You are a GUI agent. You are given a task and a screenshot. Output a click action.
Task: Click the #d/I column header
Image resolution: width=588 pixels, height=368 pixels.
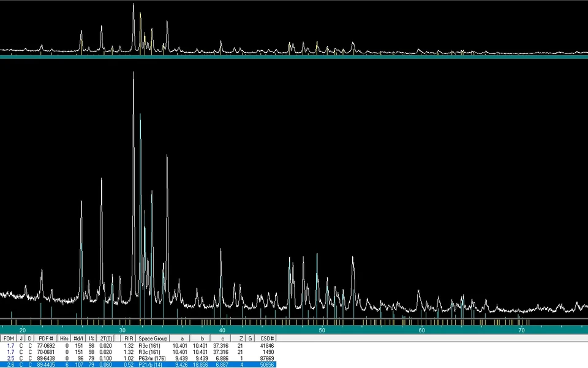click(x=78, y=339)
